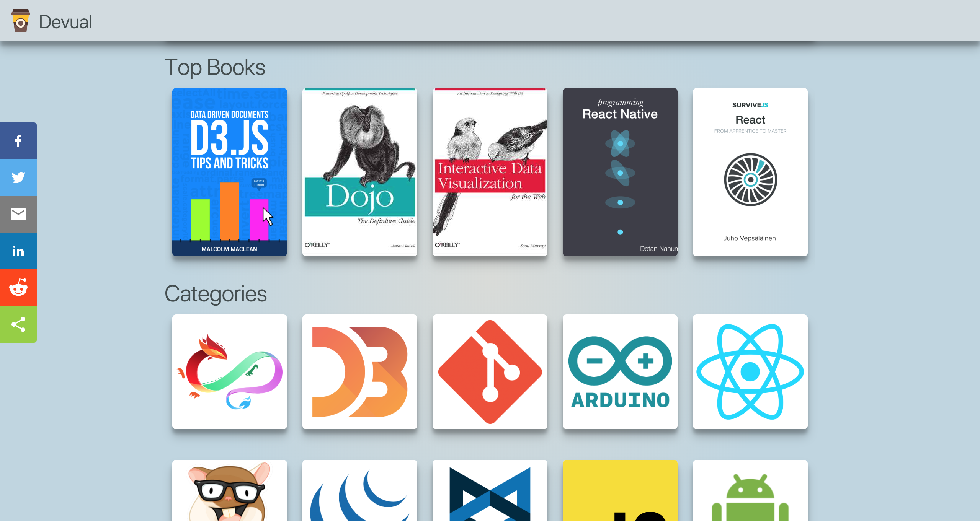Go to Devual home title link
The height and width of the screenshot is (521, 980).
pos(65,22)
